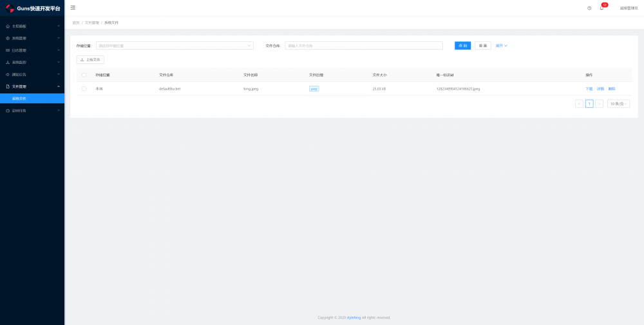Image resolution: width=644 pixels, height=325 pixels.
Task: Click the monitor icon beside 系统监控
Action: (8, 63)
